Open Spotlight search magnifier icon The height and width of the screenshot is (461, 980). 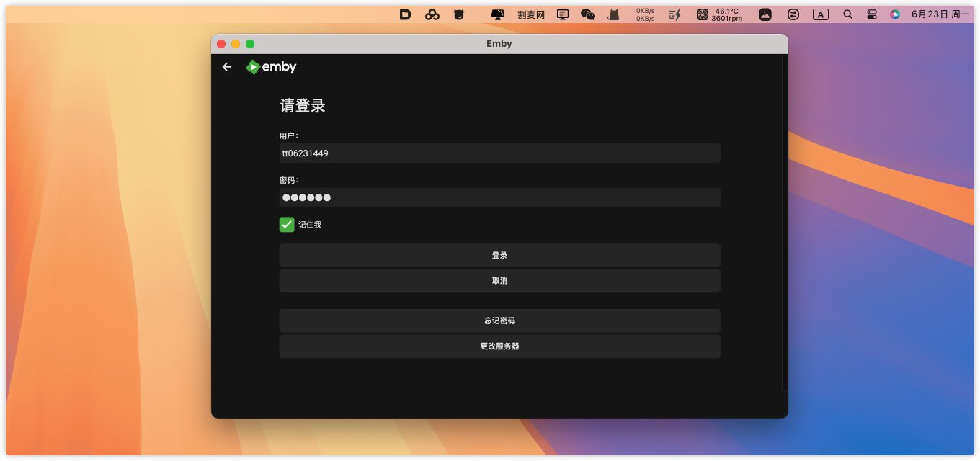pyautogui.click(x=848, y=14)
